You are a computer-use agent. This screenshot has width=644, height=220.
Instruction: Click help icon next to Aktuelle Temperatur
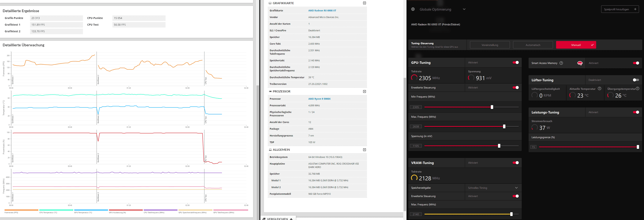point(600,88)
